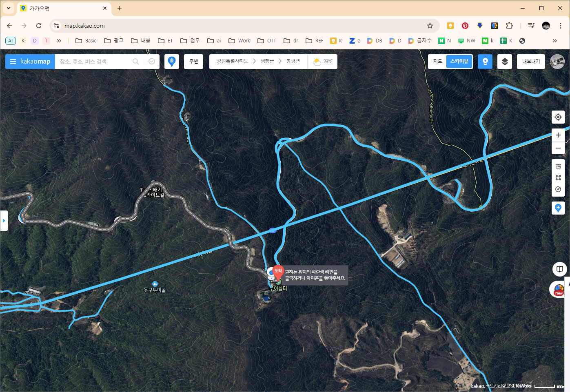The width and height of the screenshot is (570, 392).
Task: Open the 평창군 district selector
Action: pyautogui.click(x=267, y=61)
